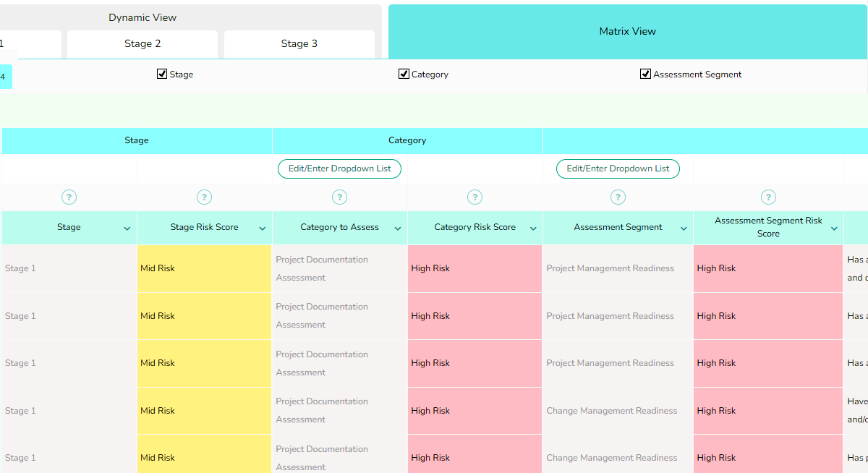The image size is (868, 473).
Task: Click the Category group header band
Action: [407, 141]
